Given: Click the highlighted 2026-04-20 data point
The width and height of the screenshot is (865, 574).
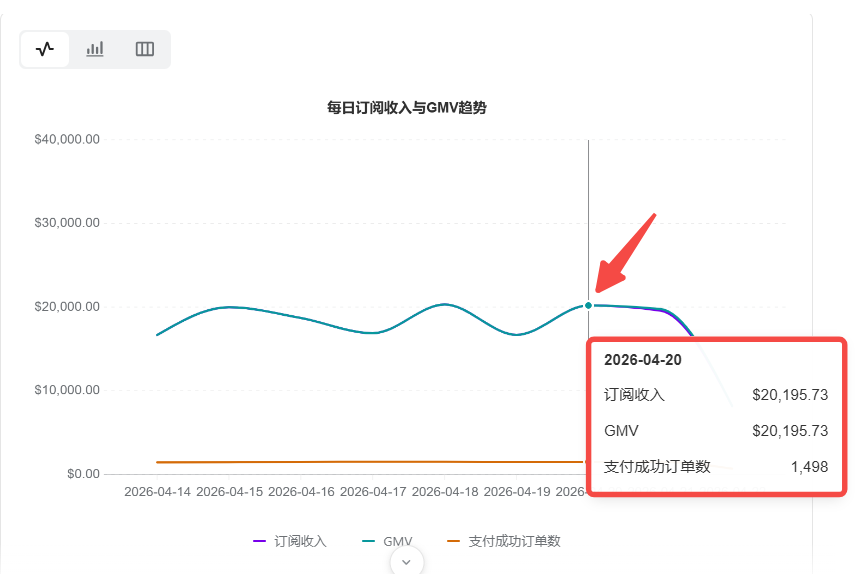Looking at the screenshot, I should click(588, 305).
